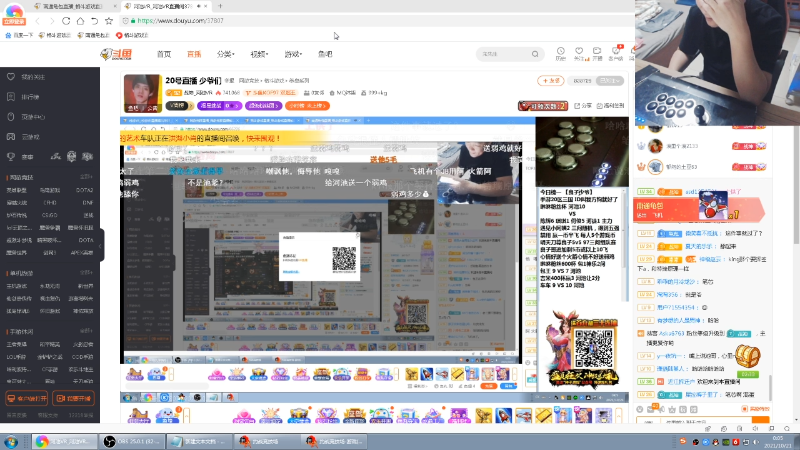Click the orange plus follow button
The width and height of the screenshot is (800, 450).
[x=551, y=81]
